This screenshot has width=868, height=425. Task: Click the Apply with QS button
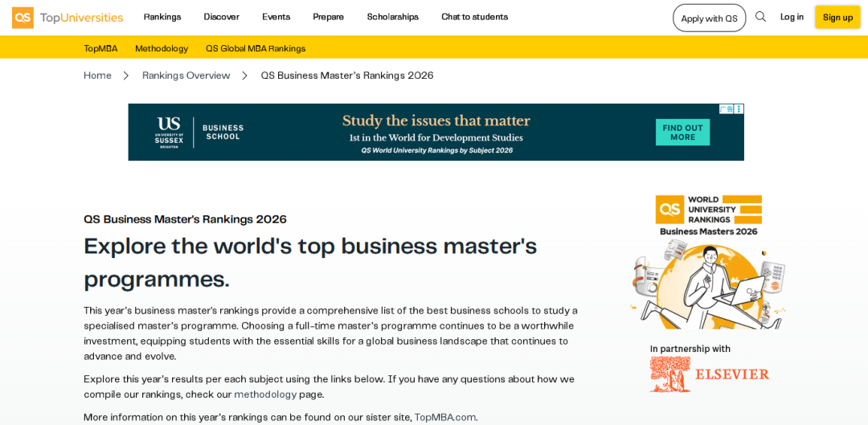pyautogui.click(x=709, y=18)
